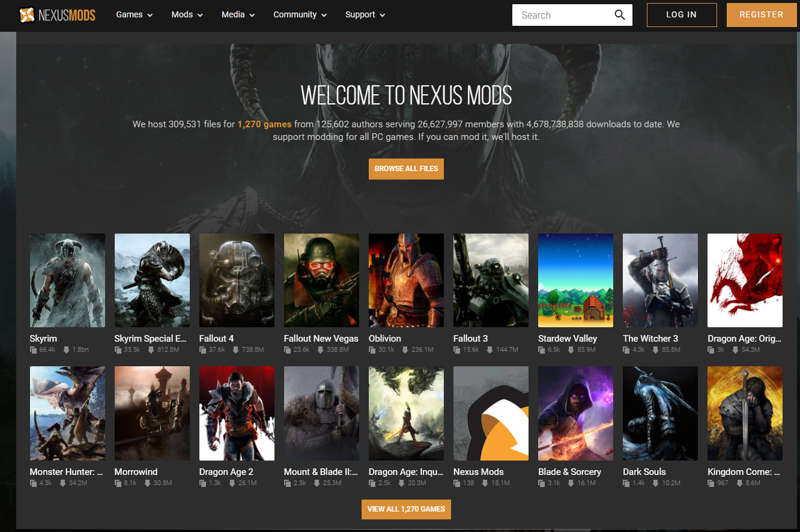Image resolution: width=800 pixels, height=532 pixels.
Task: Click the Fallout New Vegas title text
Action: coord(321,339)
